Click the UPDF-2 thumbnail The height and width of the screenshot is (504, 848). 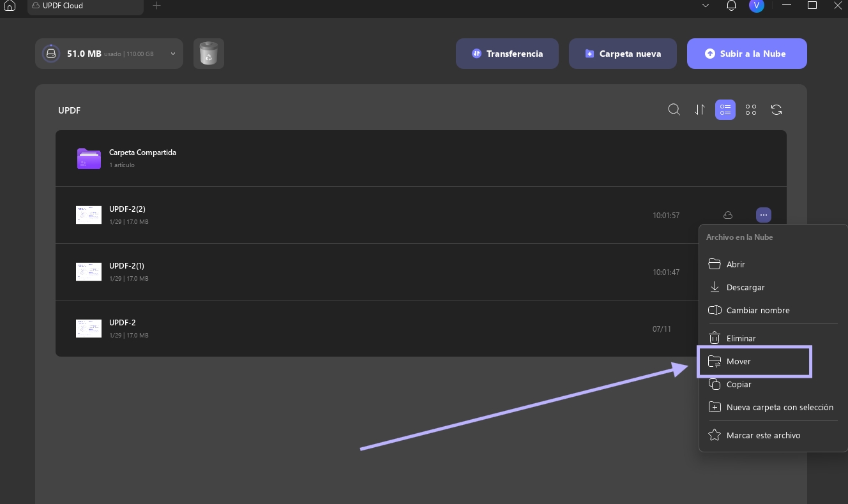tap(89, 329)
